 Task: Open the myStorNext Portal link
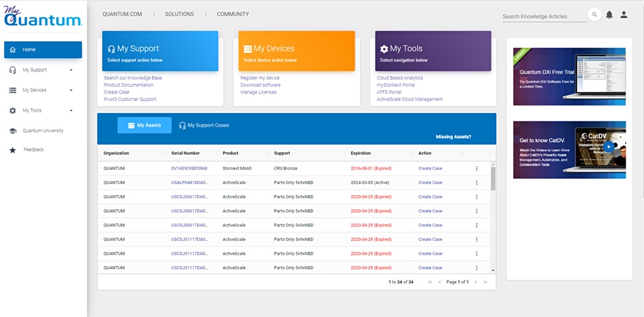pos(396,85)
